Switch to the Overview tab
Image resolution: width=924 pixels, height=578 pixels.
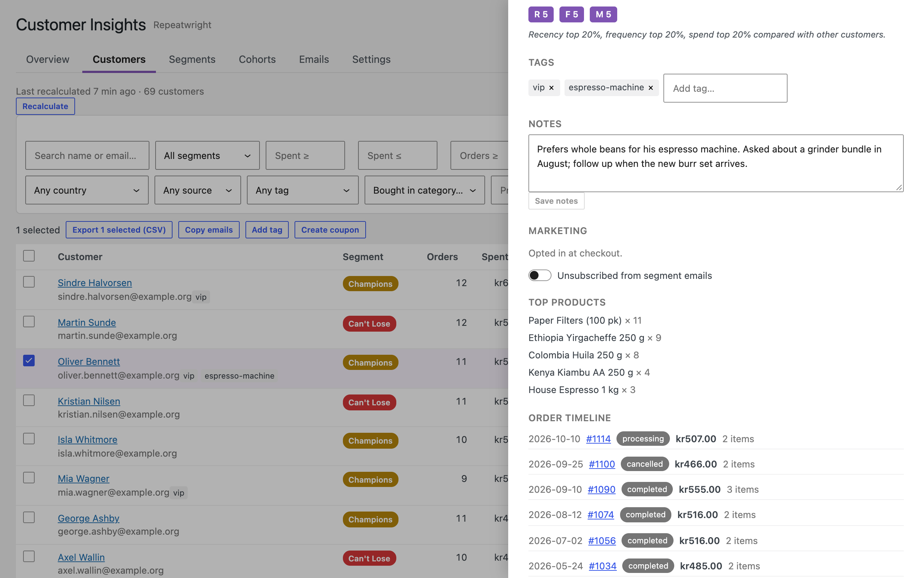point(48,59)
